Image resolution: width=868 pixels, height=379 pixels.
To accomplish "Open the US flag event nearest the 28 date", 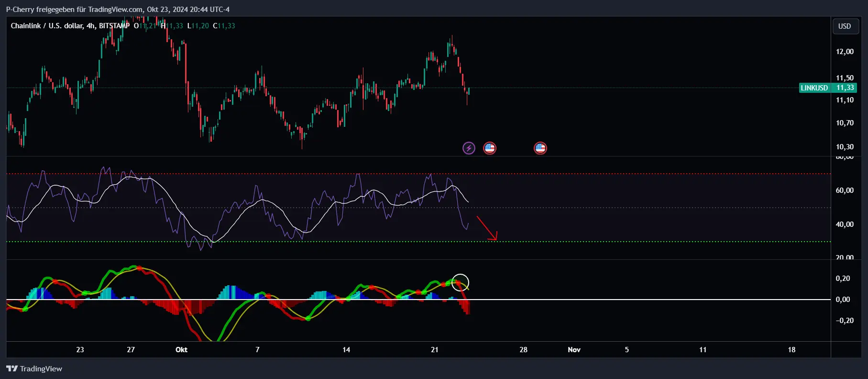I will click(540, 148).
